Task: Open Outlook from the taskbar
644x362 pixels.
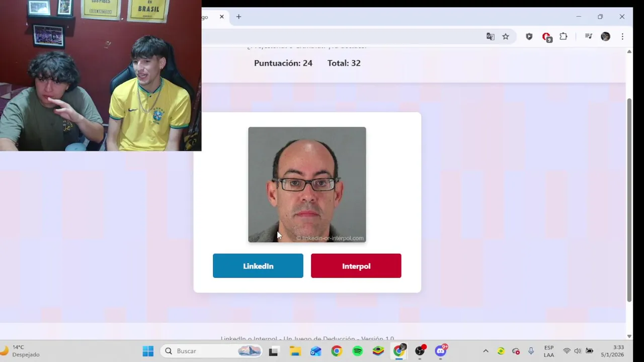Action: coord(315,351)
